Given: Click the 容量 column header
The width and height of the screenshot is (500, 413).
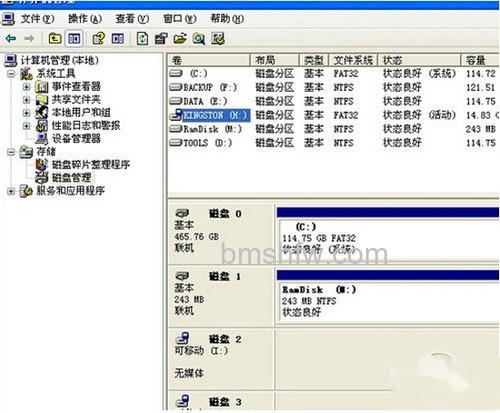Looking at the screenshot, I should click(480, 60).
